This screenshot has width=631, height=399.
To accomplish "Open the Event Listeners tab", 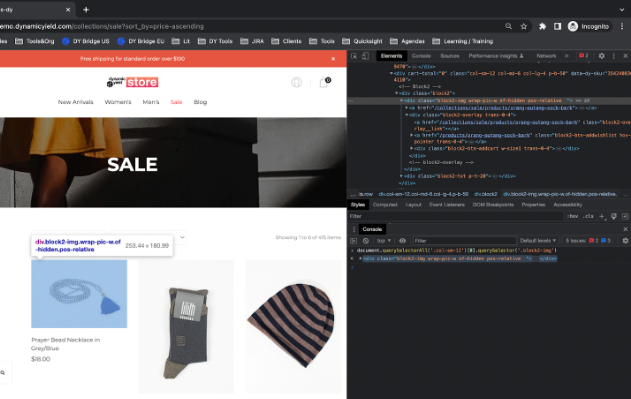I will click(447, 205).
